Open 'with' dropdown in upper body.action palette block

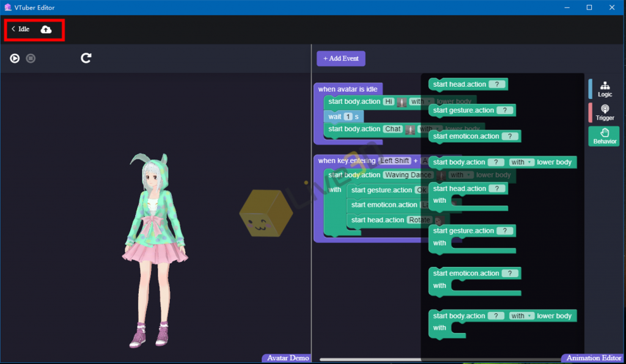(522, 162)
